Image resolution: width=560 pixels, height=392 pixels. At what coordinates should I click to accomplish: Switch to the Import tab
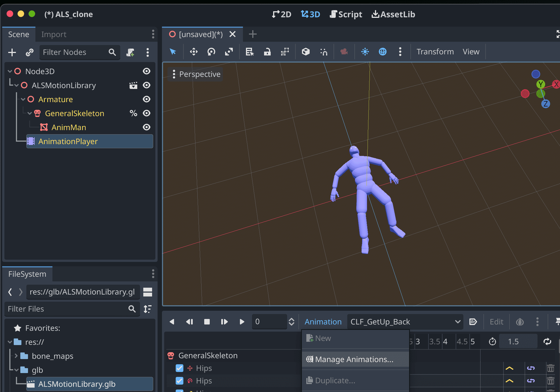pyautogui.click(x=54, y=34)
